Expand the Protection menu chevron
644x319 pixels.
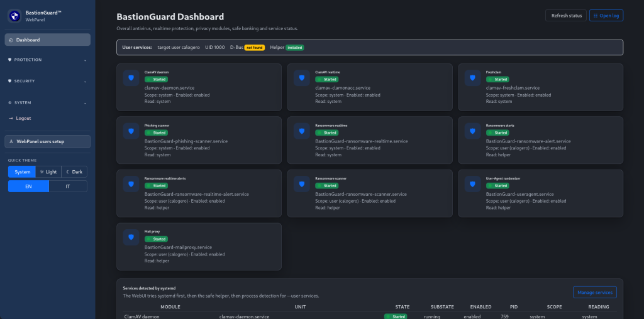tap(86, 60)
